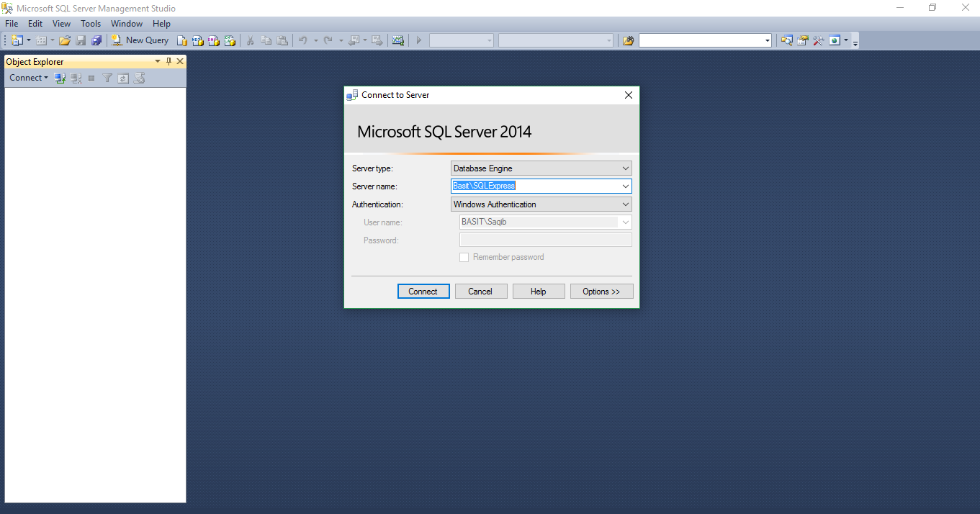980x514 pixels.
Task: Click the Stop square icon in Object Explorer
Action: 91,78
